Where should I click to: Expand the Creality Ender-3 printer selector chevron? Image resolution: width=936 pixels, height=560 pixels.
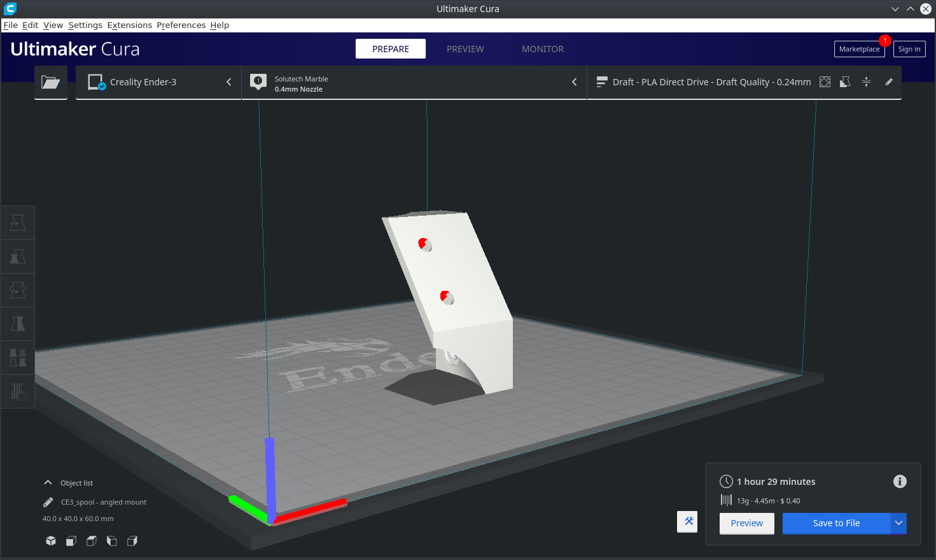click(229, 82)
